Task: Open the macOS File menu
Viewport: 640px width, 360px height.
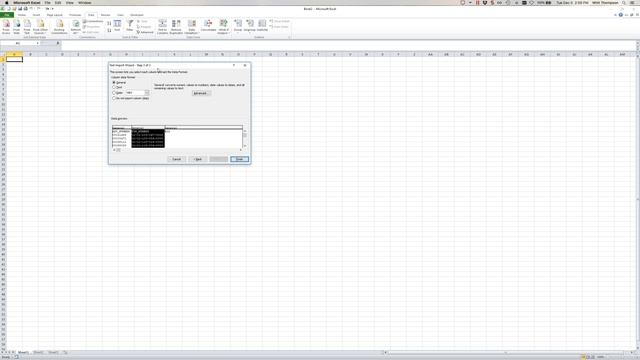Action: pyautogui.click(x=47, y=2)
